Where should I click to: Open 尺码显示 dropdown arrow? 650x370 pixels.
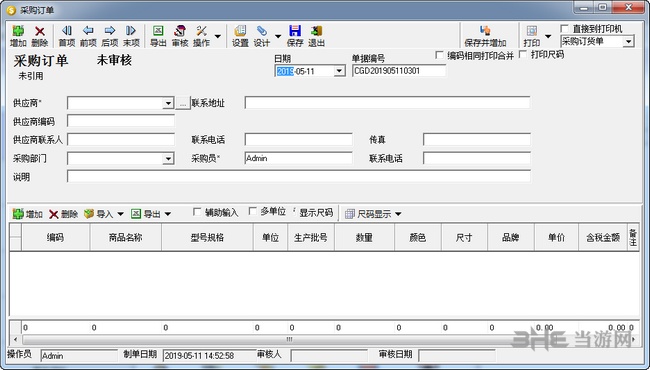click(398, 214)
